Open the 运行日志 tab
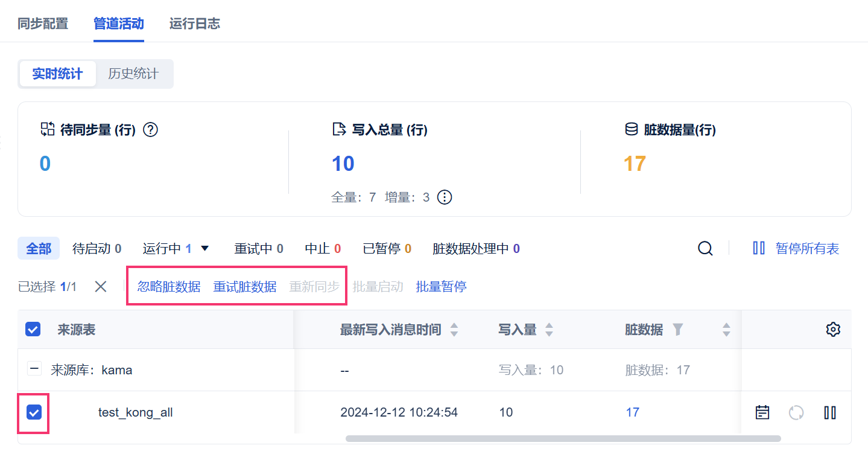The height and width of the screenshot is (451, 868). 194,24
